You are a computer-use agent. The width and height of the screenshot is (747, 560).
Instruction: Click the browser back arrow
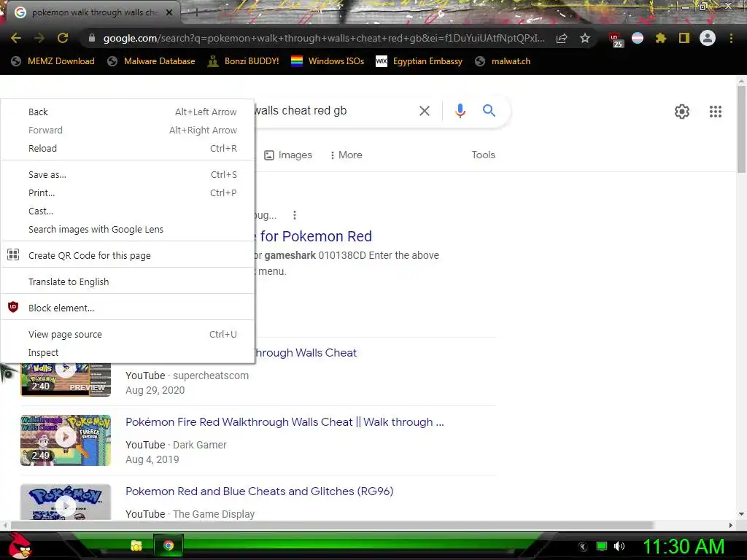click(16, 38)
